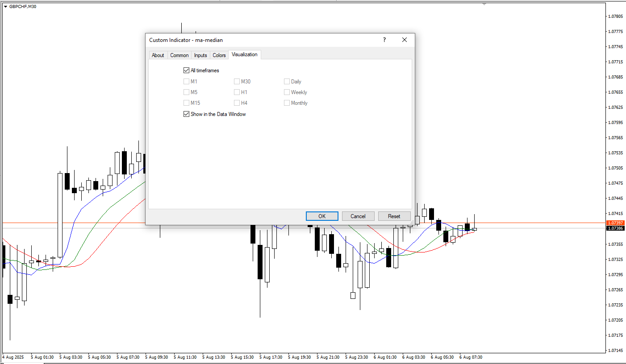Click the Cancel button
Image resolution: width=626 pixels, height=364 pixels.
click(x=358, y=216)
